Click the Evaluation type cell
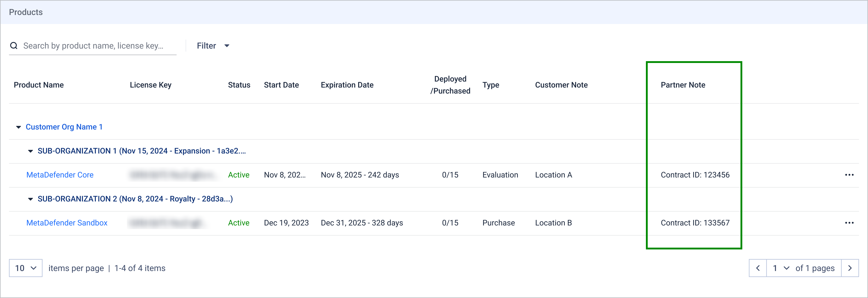This screenshot has width=868, height=298. [x=500, y=175]
